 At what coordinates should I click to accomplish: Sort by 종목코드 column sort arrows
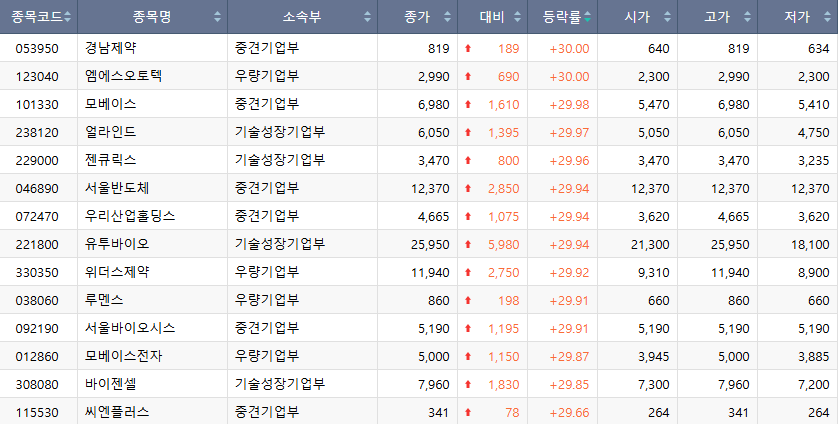67,17
